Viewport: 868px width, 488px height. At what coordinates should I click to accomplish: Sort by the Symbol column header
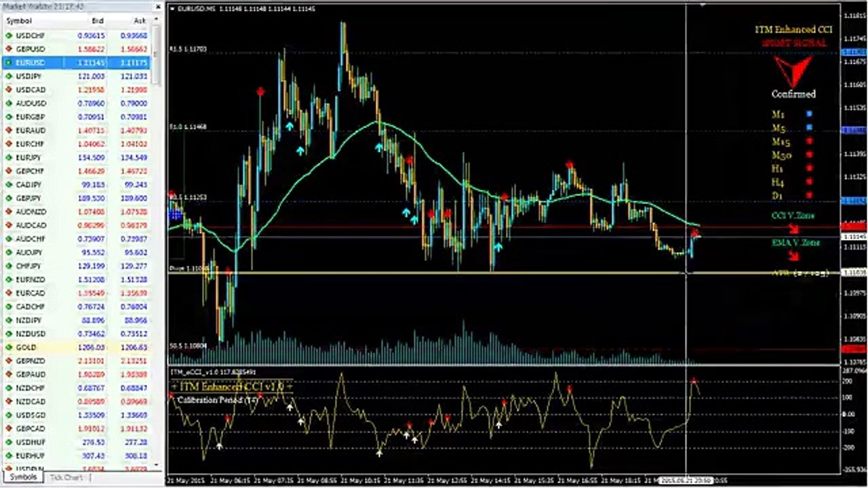(x=19, y=21)
